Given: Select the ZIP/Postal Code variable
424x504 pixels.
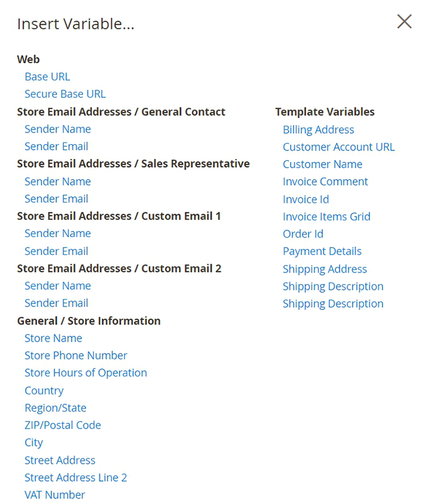Looking at the screenshot, I should tap(63, 425).
